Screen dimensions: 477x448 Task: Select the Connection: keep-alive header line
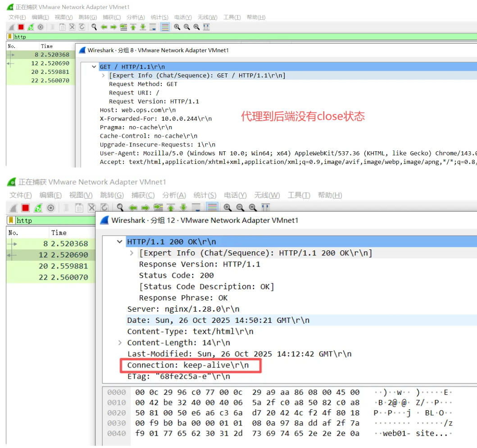pos(188,365)
